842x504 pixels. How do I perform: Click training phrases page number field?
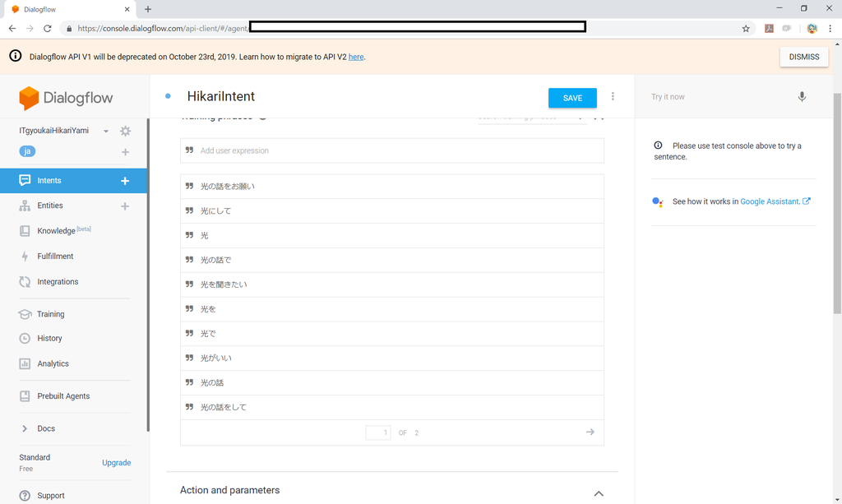point(378,432)
